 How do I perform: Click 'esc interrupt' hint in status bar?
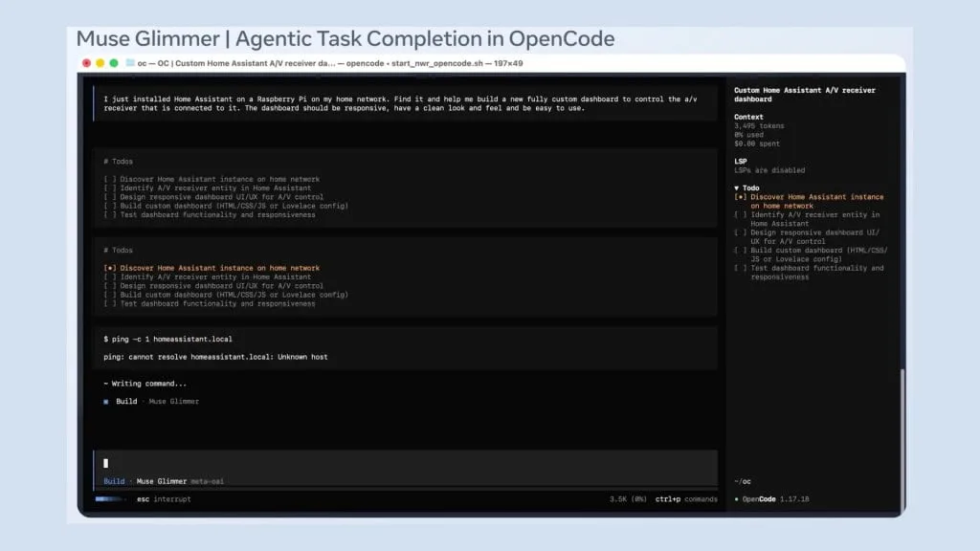(164, 499)
